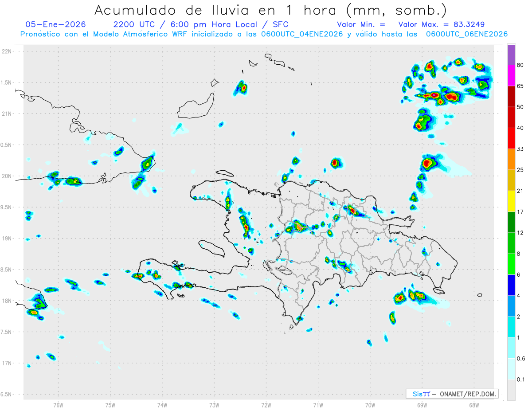Image resolution: width=532 pixels, height=411 pixels.
Task: Click the purple swatch above 80 on the color scale
Action: [511, 55]
